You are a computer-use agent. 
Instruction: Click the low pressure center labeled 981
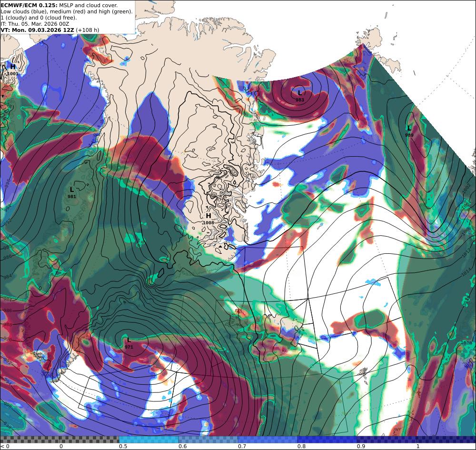point(72,192)
